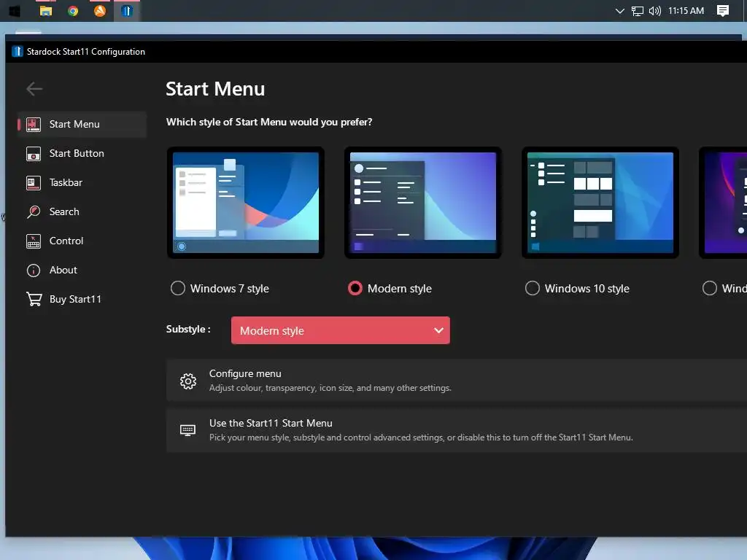The image size is (747, 560).
Task: Click the partially visible purple style thumbnail
Action: coord(723,203)
